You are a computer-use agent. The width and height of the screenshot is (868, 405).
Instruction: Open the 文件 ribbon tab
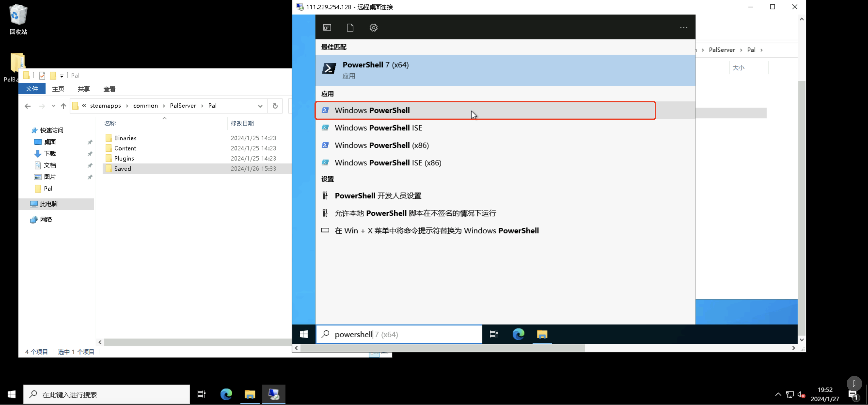tap(32, 89)
